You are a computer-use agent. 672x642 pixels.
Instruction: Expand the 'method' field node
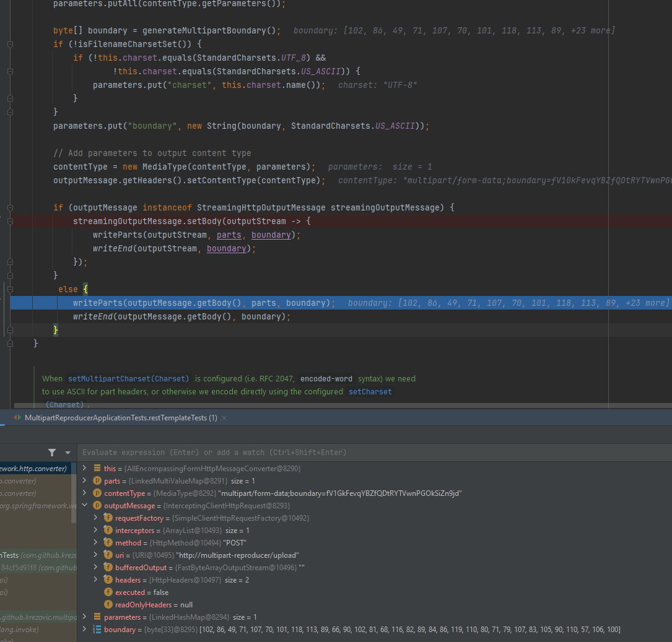click(x=95, y=543)
